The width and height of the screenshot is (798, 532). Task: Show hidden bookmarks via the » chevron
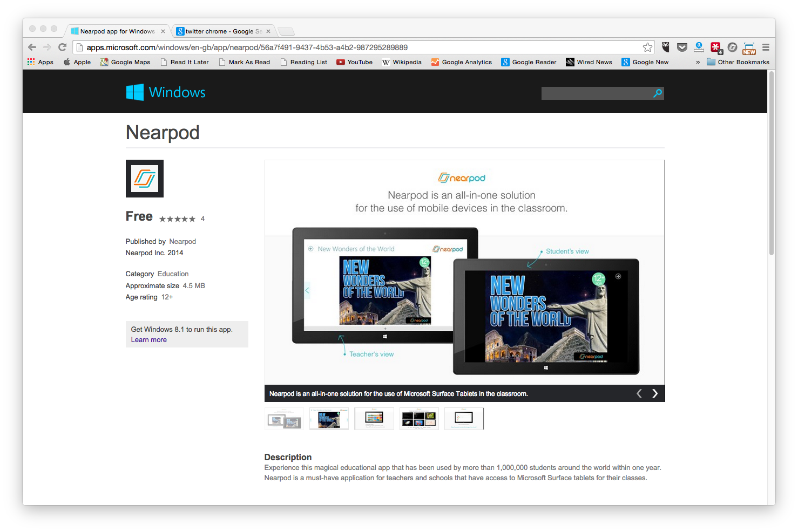698,62
